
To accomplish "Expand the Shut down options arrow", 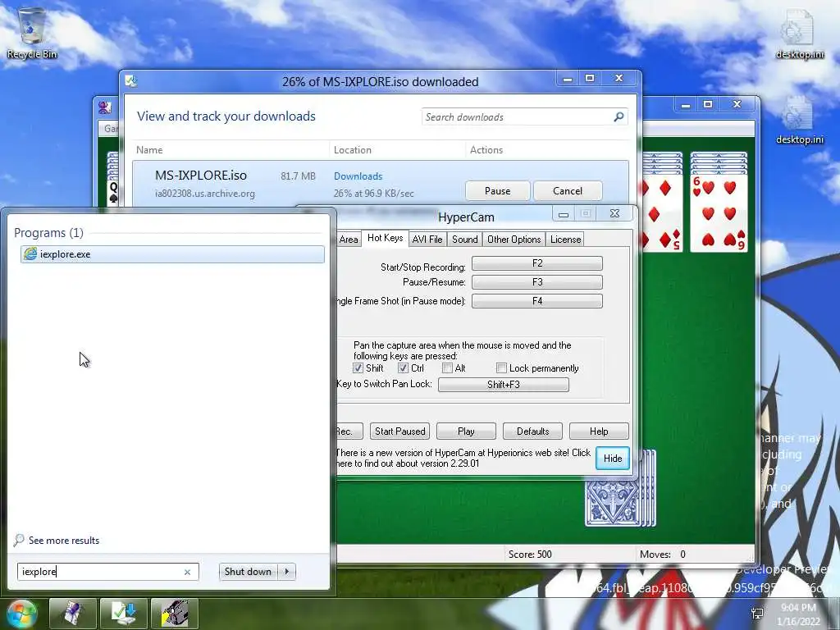I will [287, 572].
